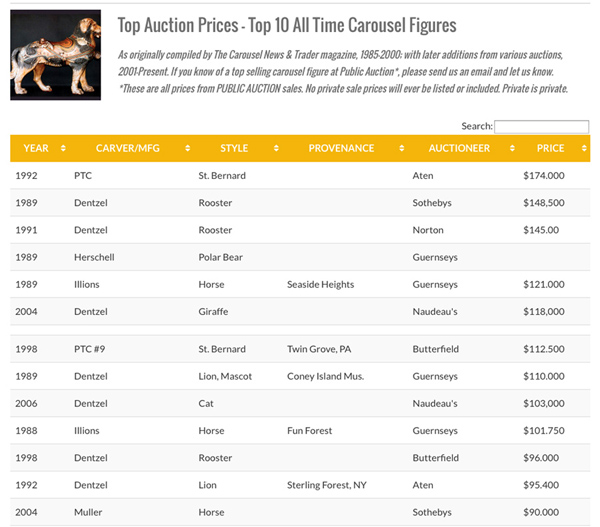Select the 1992 PTC St. Bernard row

300,176
